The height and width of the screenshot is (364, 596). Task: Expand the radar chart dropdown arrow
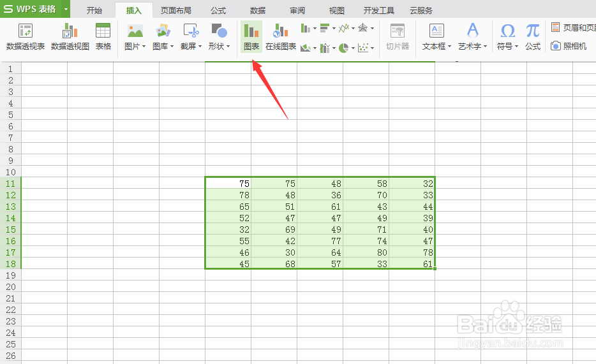(372, 29)
